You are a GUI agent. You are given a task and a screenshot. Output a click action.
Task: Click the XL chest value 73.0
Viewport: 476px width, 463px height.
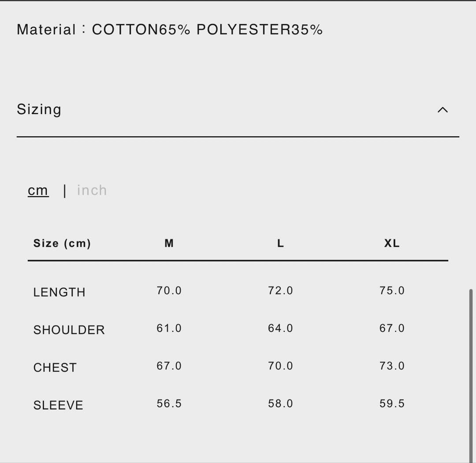(x=392, y=366)
